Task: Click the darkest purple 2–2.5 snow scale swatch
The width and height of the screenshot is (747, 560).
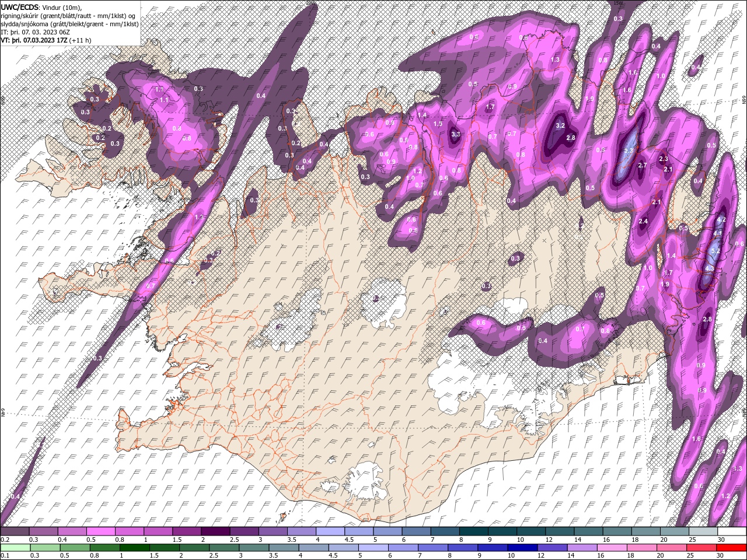Action: pos(216,531)
